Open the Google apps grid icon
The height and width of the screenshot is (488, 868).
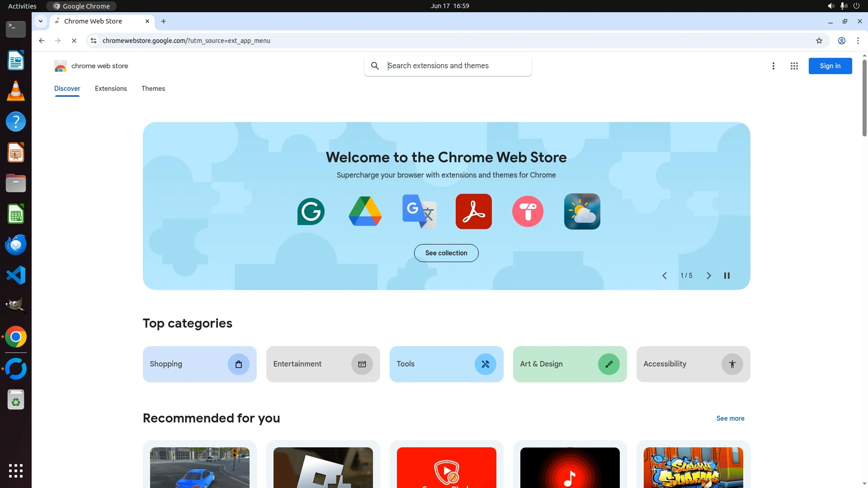pyautogui.click(x=794, y=66)
